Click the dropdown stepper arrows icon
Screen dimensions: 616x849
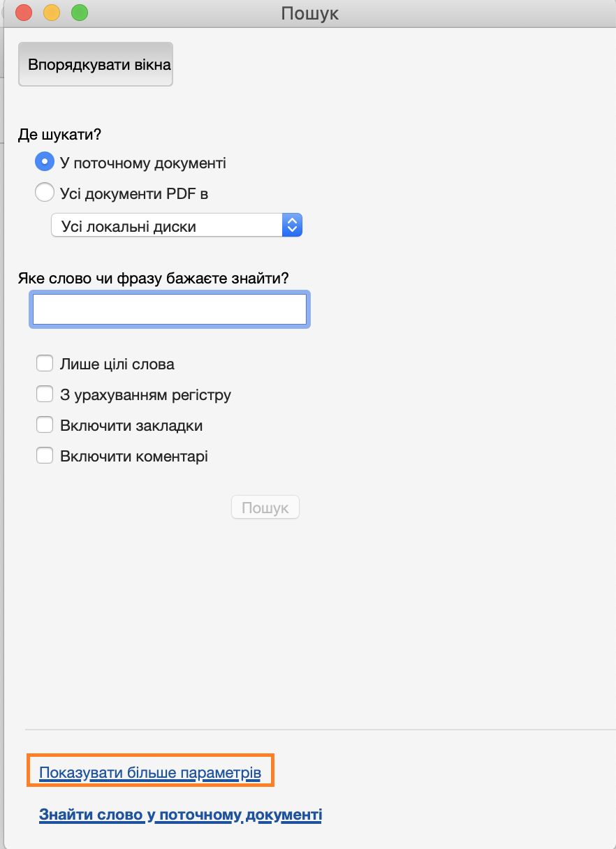[x=293, y=226]
